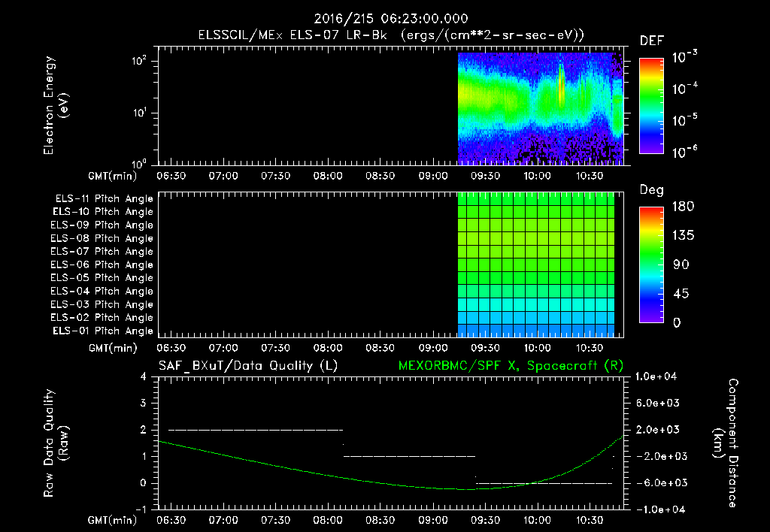Click the Component Distance (km) axis label
The width and height of the screenshot is (770, 532).
[726, 443]
